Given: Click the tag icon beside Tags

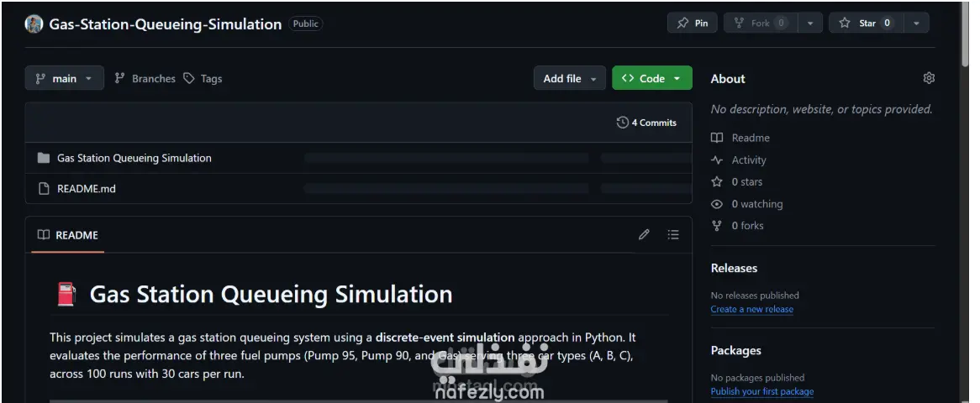Looking at the screenshot, I should pos(189,79).
